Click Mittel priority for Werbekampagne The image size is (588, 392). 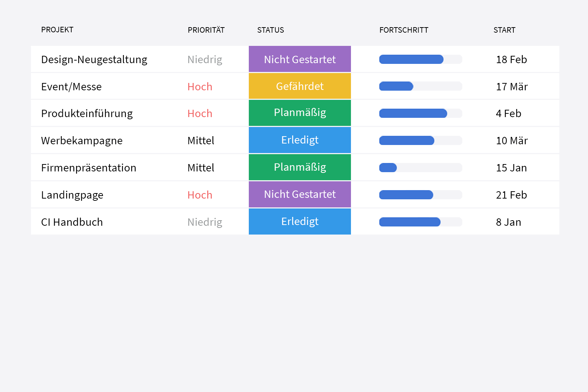[201, 141]
